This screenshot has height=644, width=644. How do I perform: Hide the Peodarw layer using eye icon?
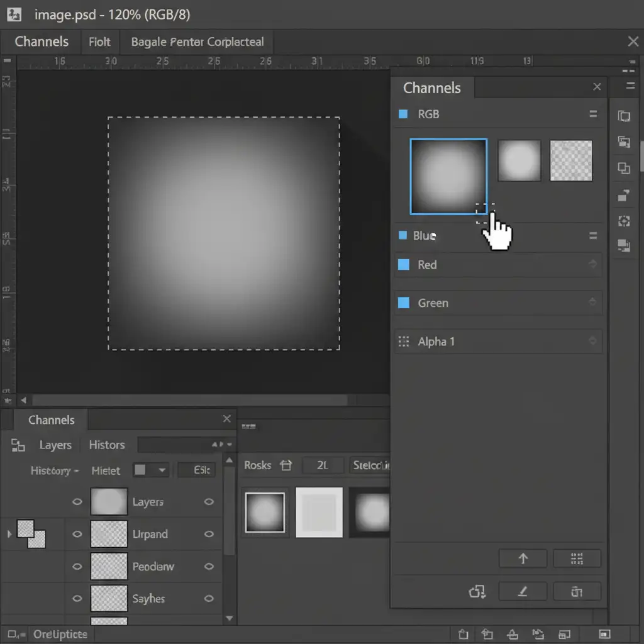click(x=77, y=566)
